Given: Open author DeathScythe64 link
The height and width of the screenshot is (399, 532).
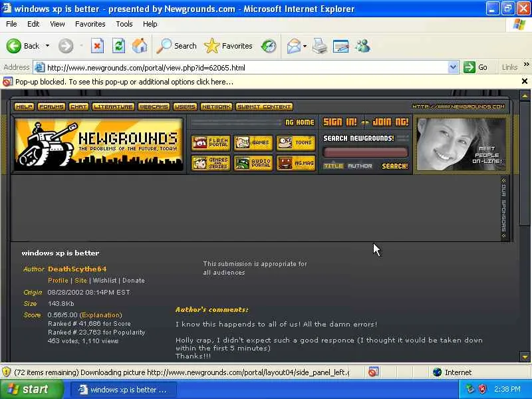Looking at the screenshot, I should pos(77,269).
